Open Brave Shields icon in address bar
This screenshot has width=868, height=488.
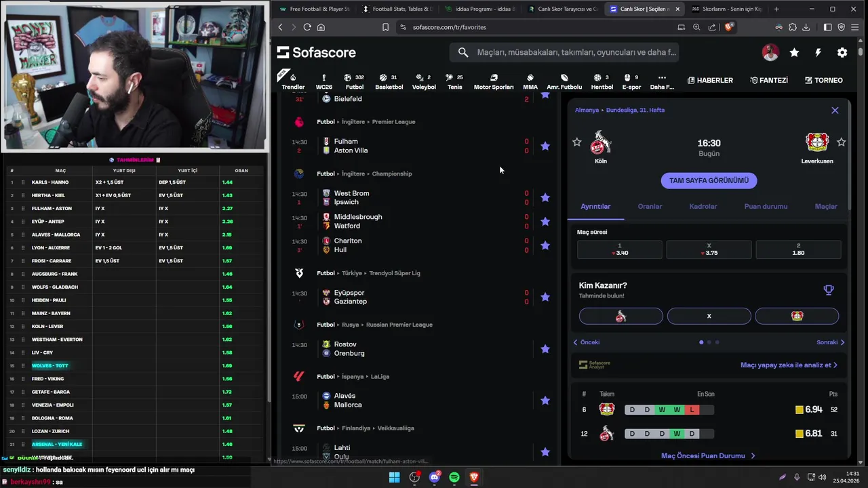(729, 27)
